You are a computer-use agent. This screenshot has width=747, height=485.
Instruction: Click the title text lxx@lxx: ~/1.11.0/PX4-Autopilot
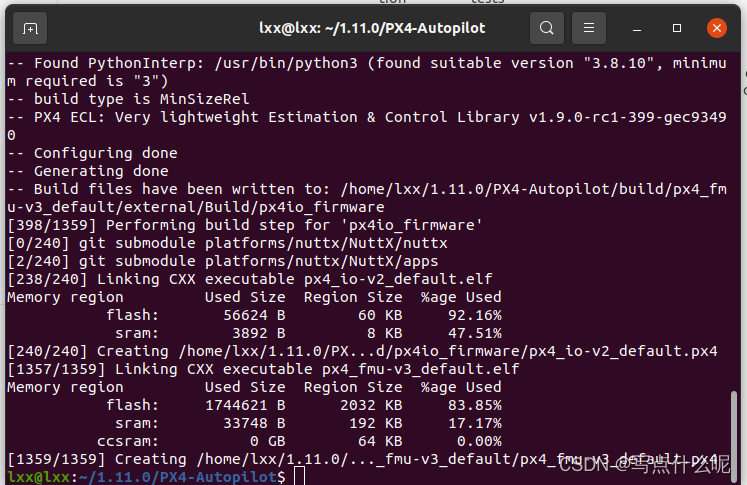(x=372, y=28)
